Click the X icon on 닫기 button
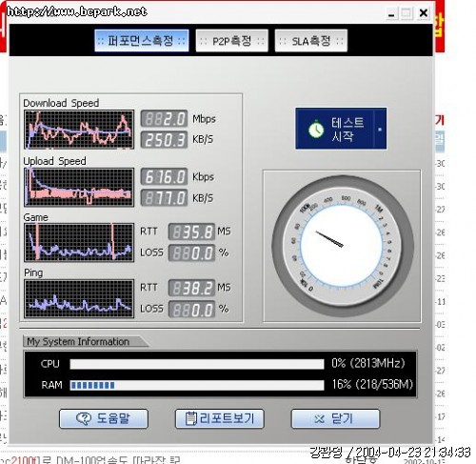The width and height of the screenshot is (476, 464). click(x=319, y=419)
